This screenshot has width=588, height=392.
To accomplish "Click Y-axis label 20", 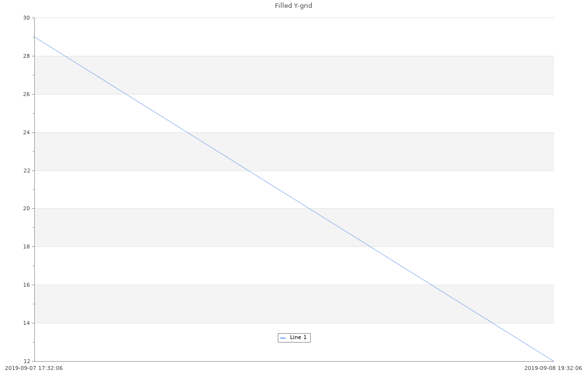I will coord(26,209).
